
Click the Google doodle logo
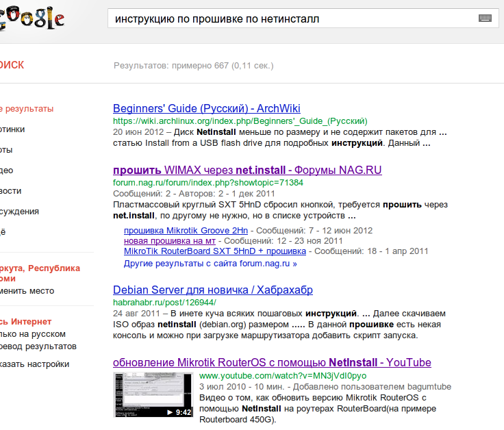point(32,18)
